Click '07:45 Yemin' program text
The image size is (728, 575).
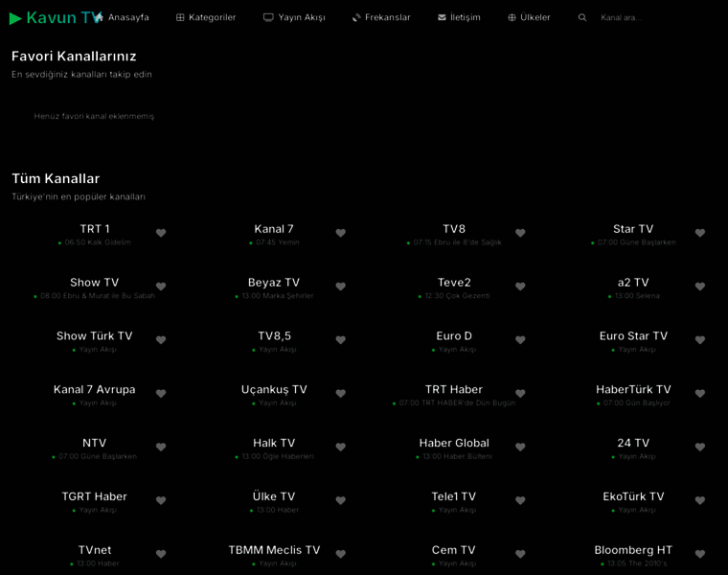point(278,242)
